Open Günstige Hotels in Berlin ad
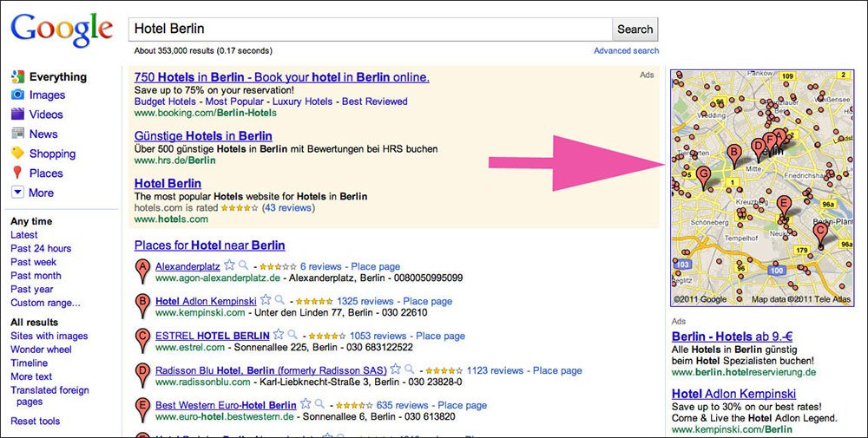Viewport: 868px width, 438px height. click(x=203, y=135)
